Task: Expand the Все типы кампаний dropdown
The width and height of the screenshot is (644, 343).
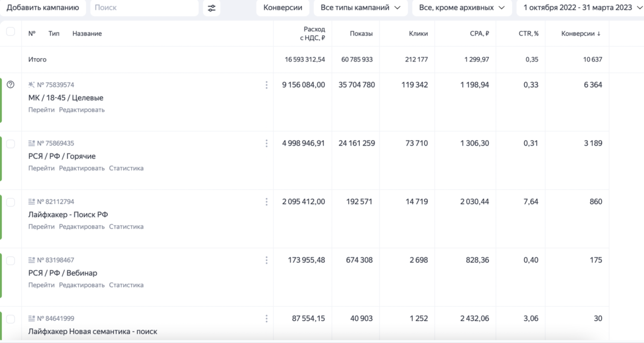Action: [x=360, y=8]
